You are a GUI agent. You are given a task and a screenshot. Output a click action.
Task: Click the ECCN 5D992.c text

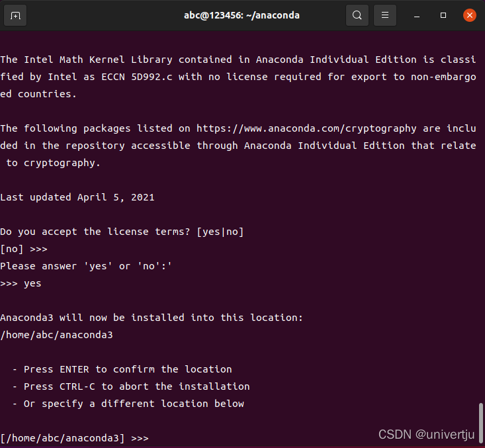(137, 77)
